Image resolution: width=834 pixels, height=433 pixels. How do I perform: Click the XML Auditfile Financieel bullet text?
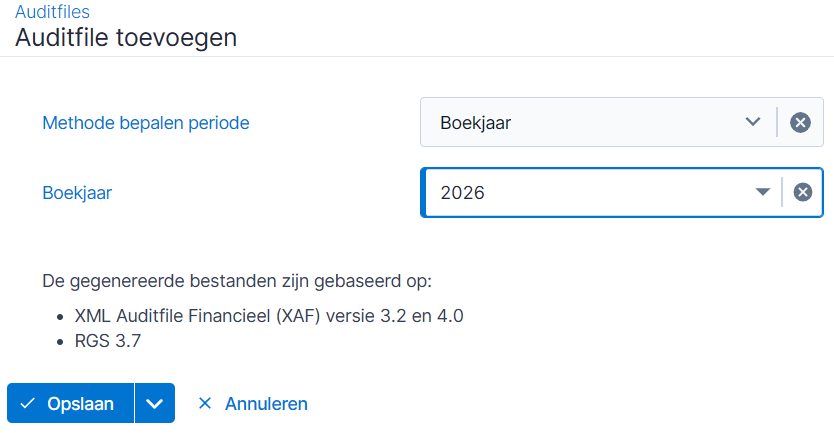click(x=269, y=316)
